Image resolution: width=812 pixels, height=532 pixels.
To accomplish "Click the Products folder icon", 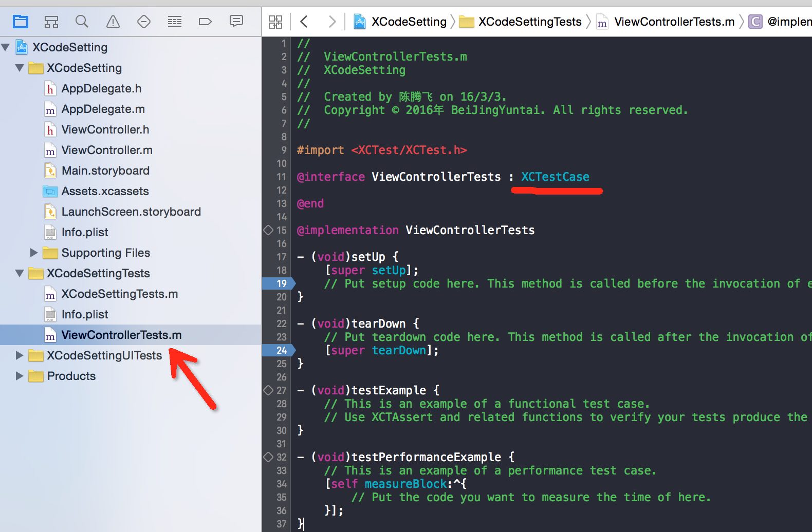I will click(x=35, y=376).
